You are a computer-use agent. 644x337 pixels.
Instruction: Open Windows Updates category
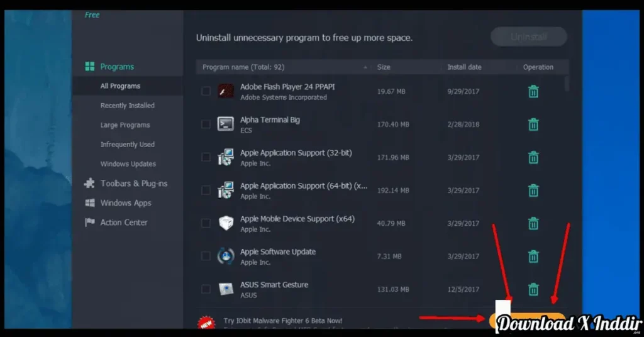[x=128, y=163]
